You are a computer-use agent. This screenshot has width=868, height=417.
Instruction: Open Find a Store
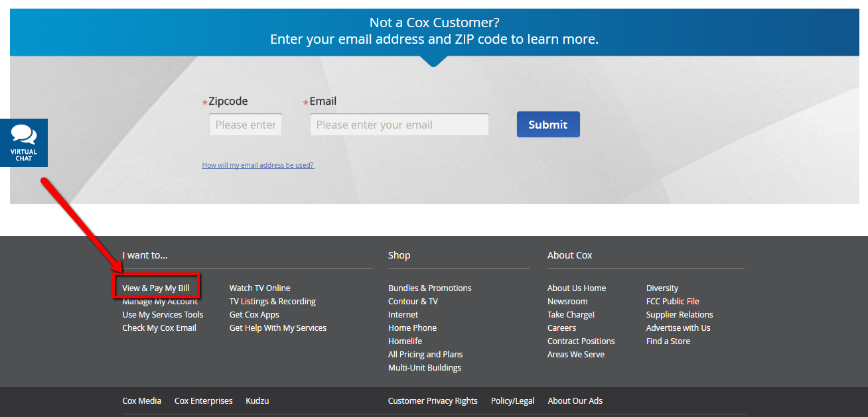click(668, 341)
